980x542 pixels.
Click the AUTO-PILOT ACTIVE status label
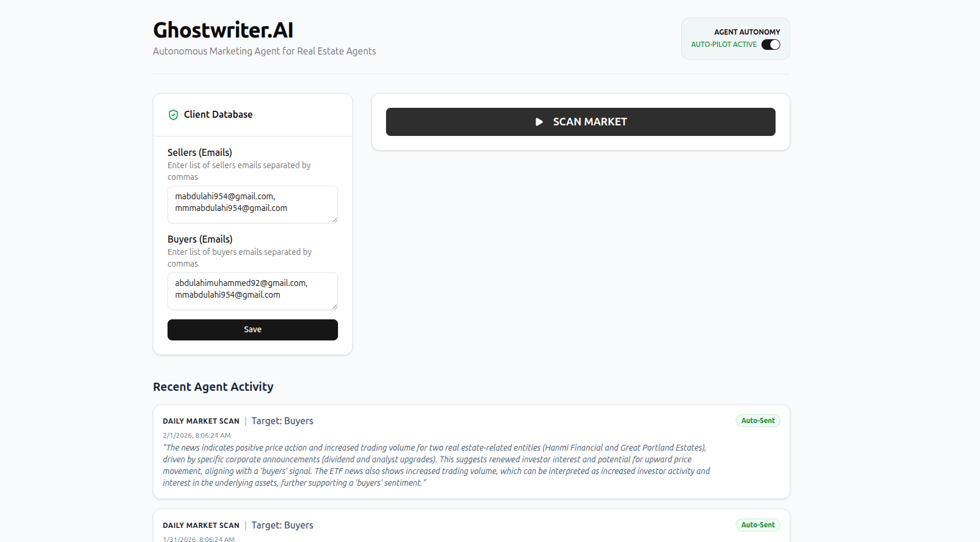click(x=723, y=45)
